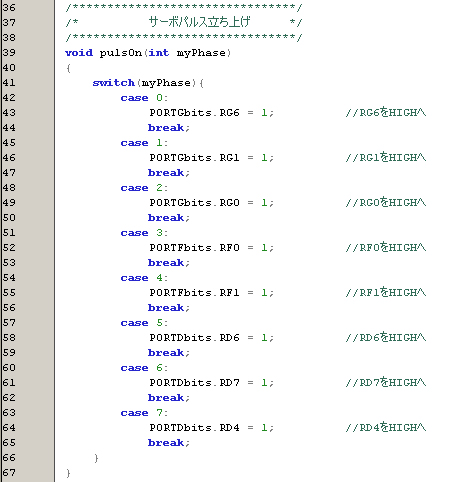Image resolution: width=451 pixels, height=482 pixels.
Task: Click on the case 0 label
Action: [144, 98]
